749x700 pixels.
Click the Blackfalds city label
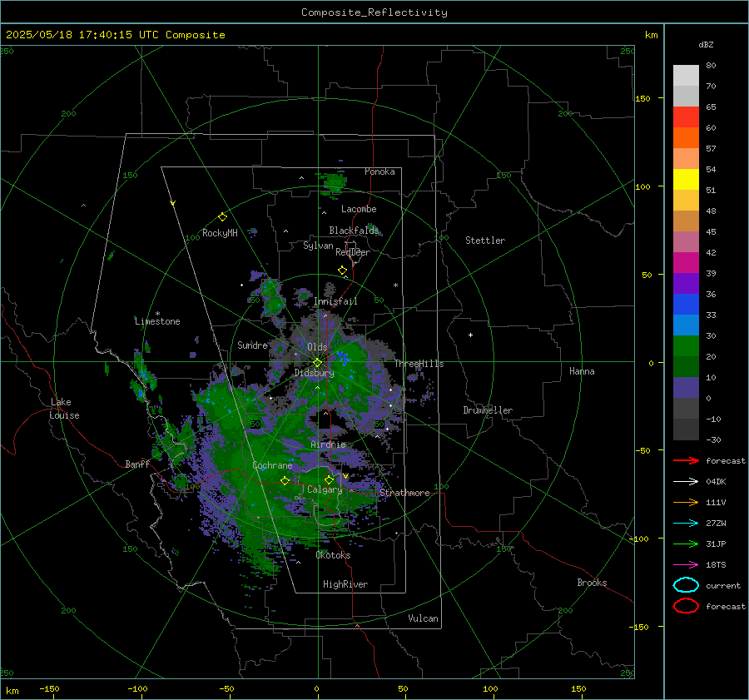354,231
